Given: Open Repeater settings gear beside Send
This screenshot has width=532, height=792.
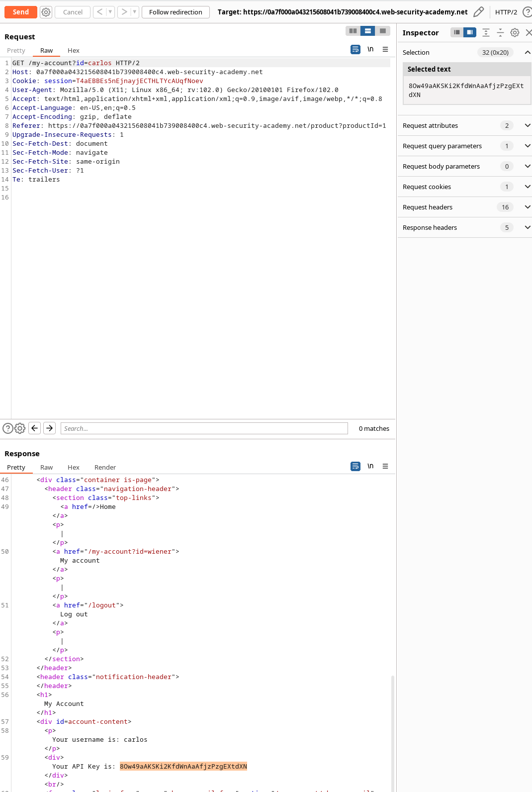Looking at the screenshot, I should [46, 12].
